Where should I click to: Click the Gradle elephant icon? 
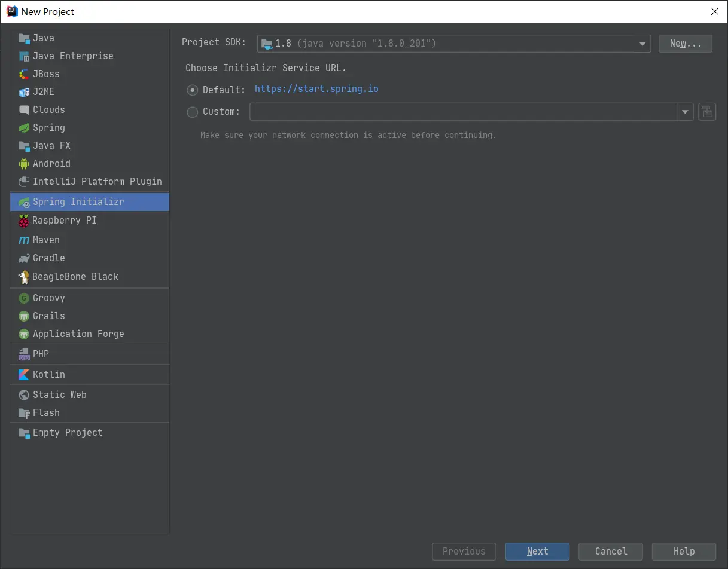pos(24,258)
